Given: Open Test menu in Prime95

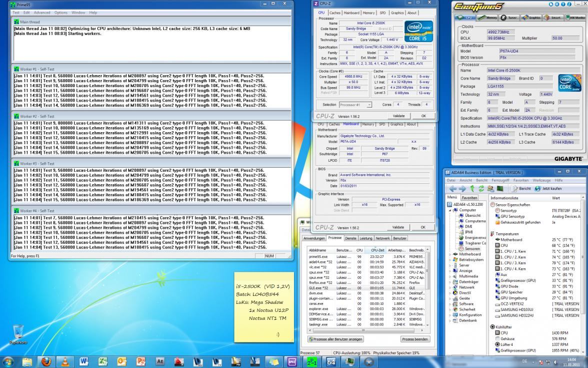Looking at the screenshot, I should tap(16, 13).
